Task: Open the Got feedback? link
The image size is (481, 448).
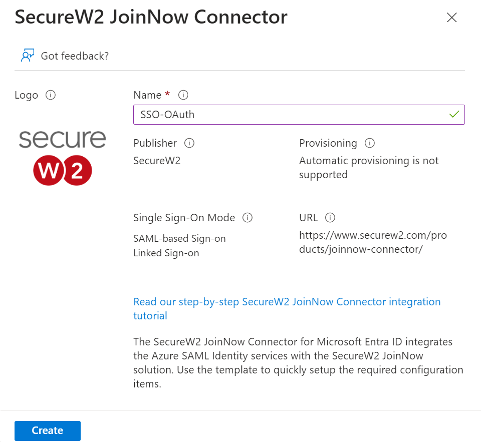Action: tap(75, 56)
